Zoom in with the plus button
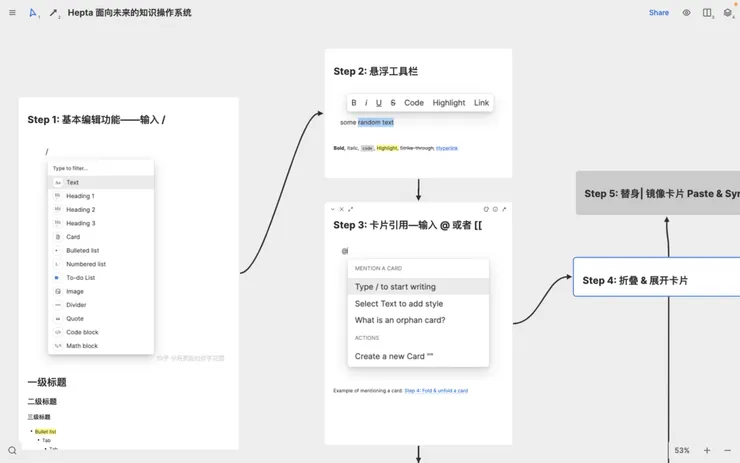Image resolution: width=740 pixels, height=463 pixels. 706,450
